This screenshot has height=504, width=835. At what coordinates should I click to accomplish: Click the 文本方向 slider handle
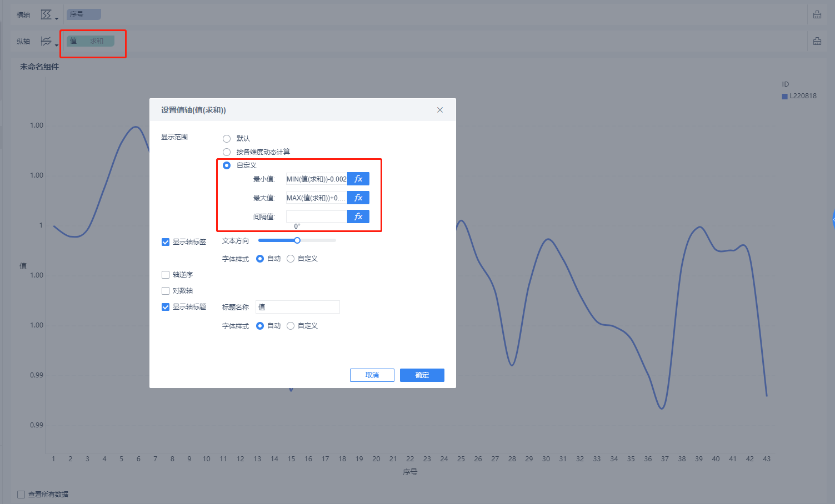pos(297,240)
